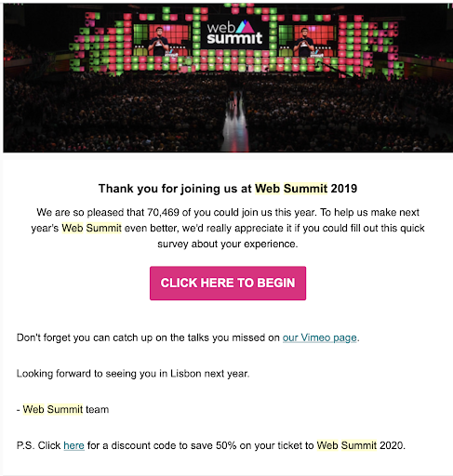Click the "2020" year in the P.S. line
This screenshot has width=453, height=476.
point(391,445)
